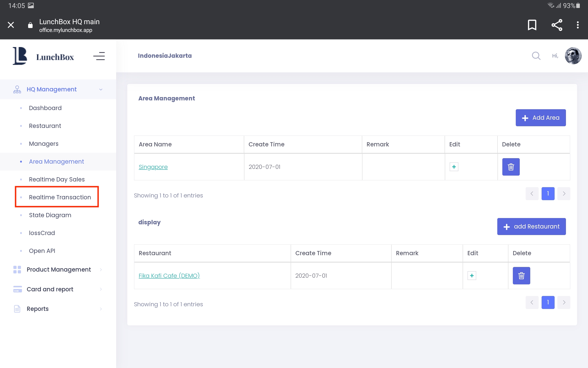Bookmark this page in the browser bar
This screenshot has height=368, width=588.
tap(532, 25)
